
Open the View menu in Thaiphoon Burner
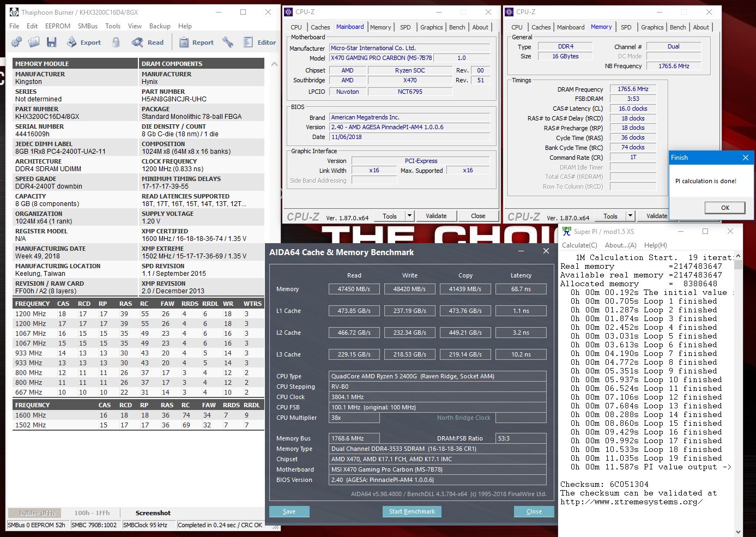pyautogui.click(x=135, y=26)
